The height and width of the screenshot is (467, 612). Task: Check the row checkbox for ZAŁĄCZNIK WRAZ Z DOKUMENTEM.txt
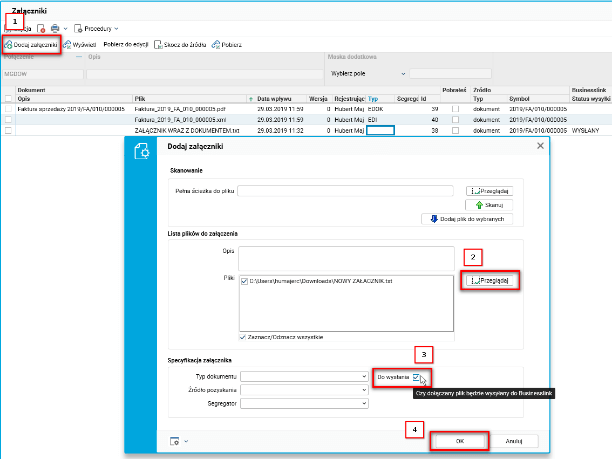click(8, 130)
